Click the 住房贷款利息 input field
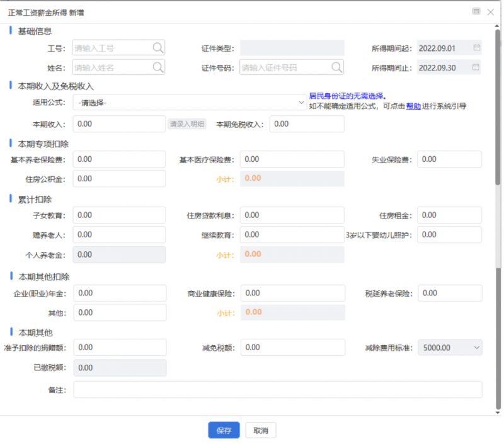Image resolution: width=504 pixels, height=444 pixels. pos(292,215)
